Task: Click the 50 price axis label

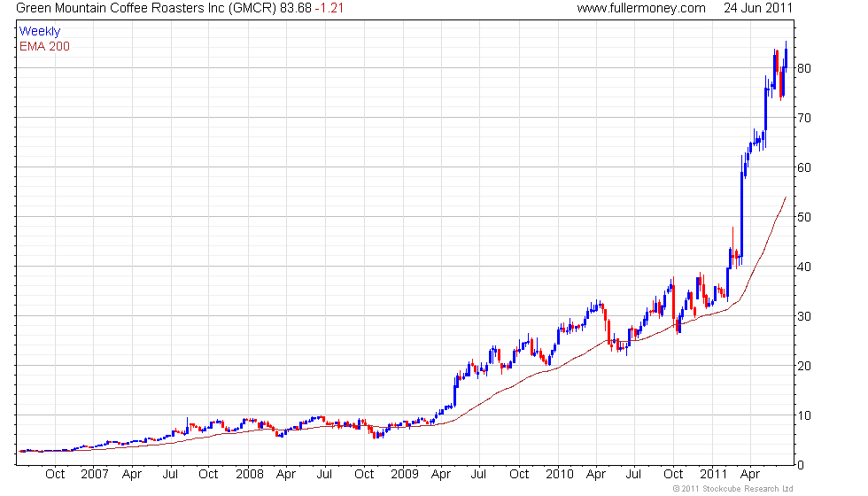Action: click(804, 217)
